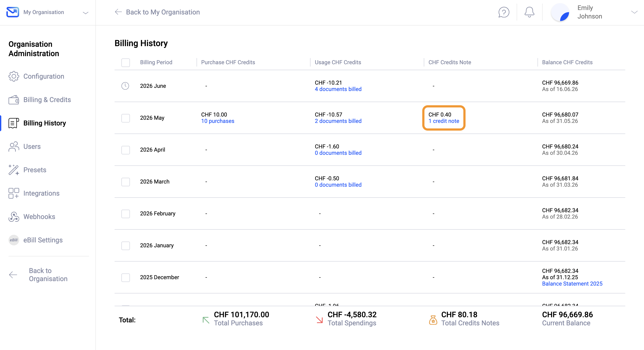
Task: Click the Integrations grid icon
Action: point(14,193)
